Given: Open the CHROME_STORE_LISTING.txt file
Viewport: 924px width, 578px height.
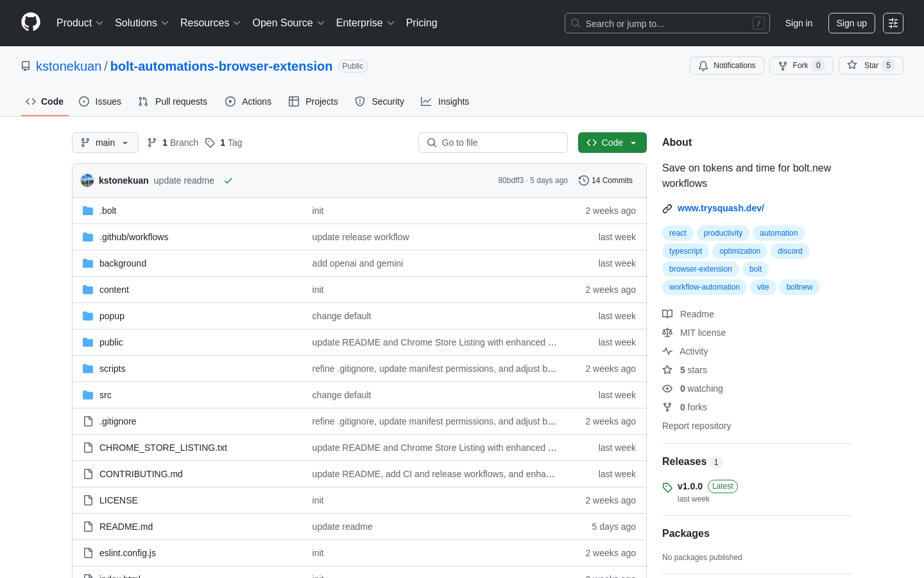Looking at the screenshot, I should (163, 448).
